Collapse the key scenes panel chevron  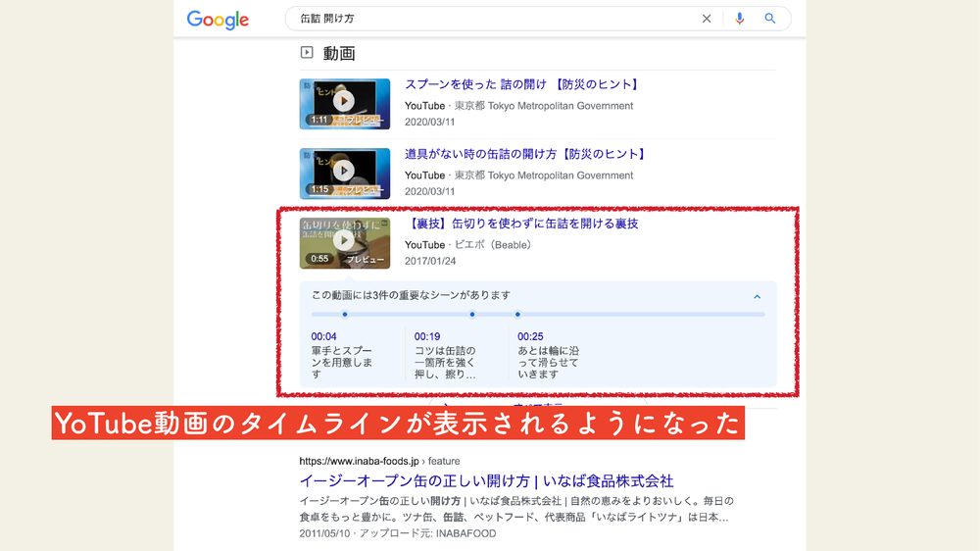[x=757, y=296]
